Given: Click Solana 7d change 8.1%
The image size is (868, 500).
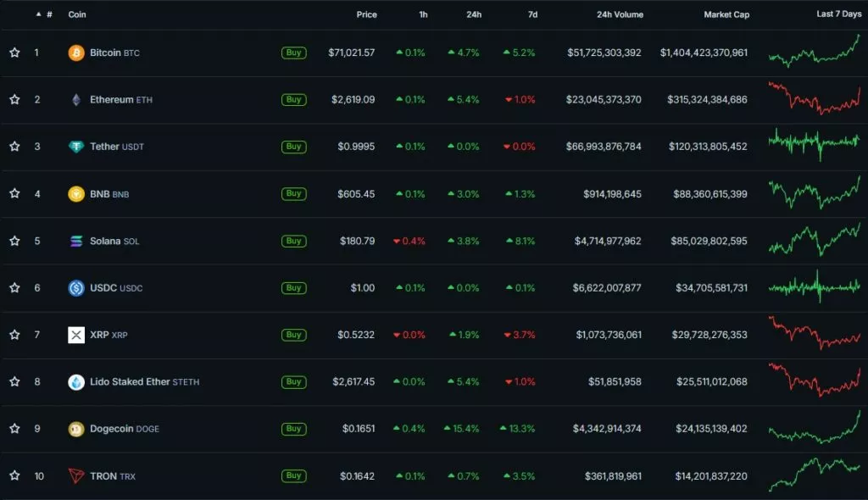Looking at the screenshot, I should pyautogui.click(x=520, y=241).
